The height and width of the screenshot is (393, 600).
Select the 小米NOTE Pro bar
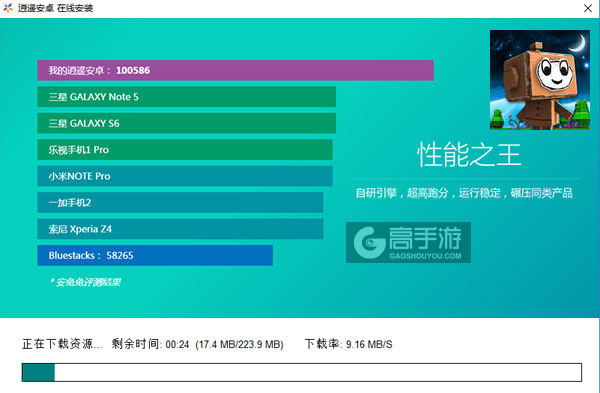click(x=185, y=176)
